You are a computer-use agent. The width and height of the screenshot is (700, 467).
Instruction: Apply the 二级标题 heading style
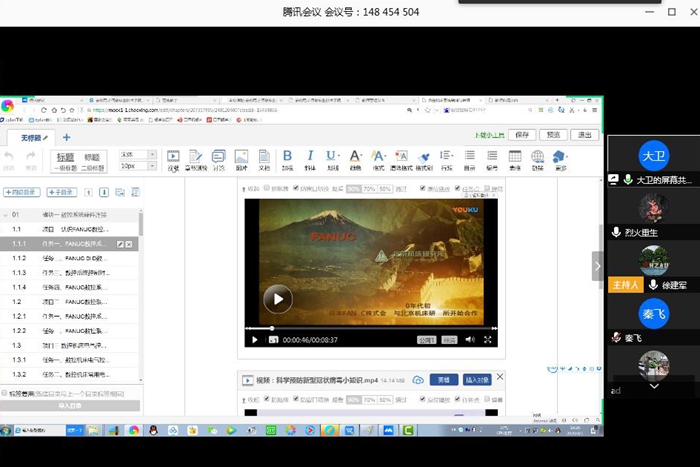click(92, 162)
